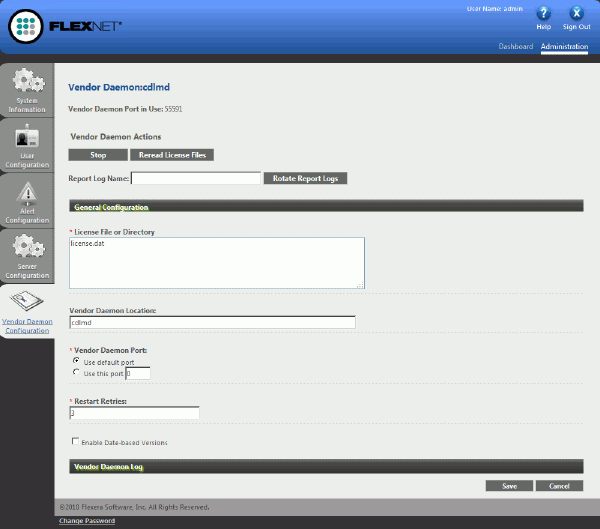Image resolution: width=600 pixels, height=529 pixels.
Task: Click the Rotate Report Logs button
Action: [x=305, y=178]
